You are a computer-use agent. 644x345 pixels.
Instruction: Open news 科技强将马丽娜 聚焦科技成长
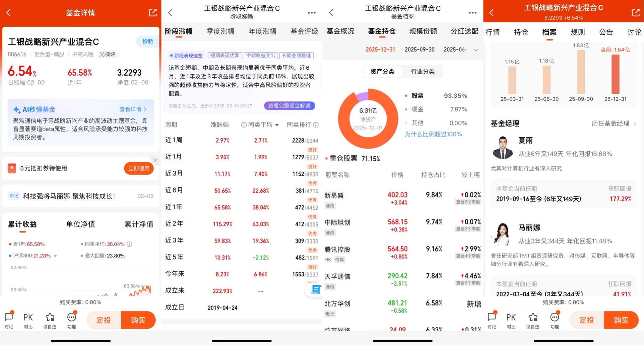click(x=80, y=196)
